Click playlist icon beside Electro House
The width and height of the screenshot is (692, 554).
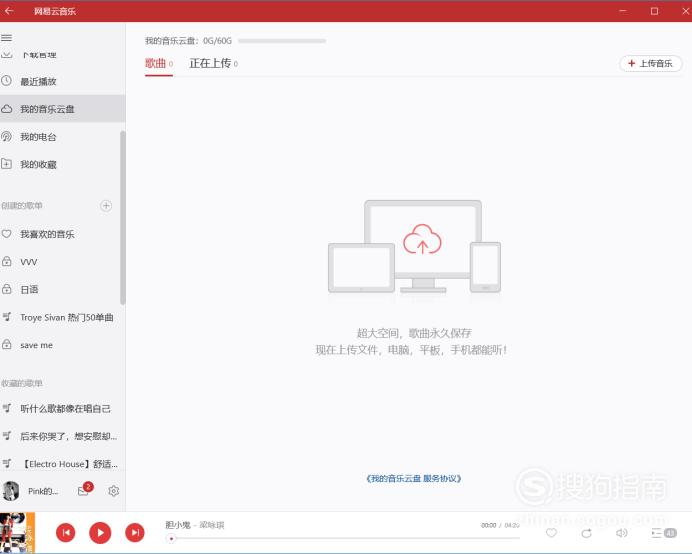(7, 464)
